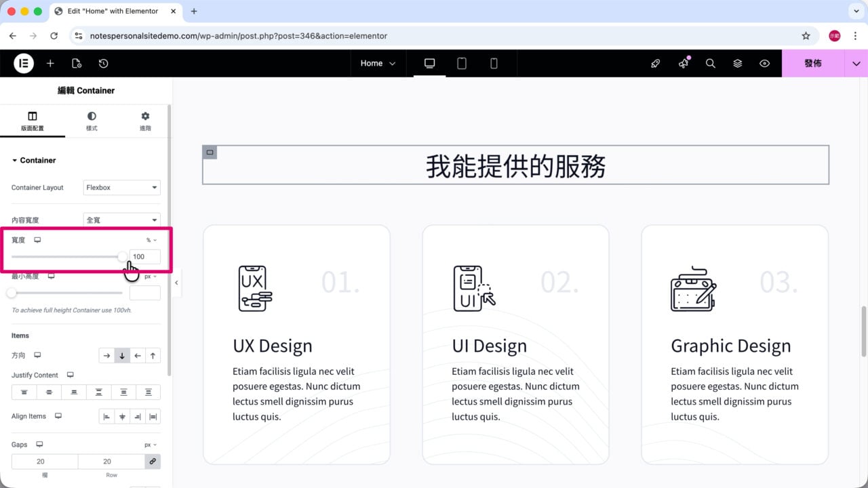
Task: Click the 最小高度 slider handle
Action: pyautogui.click(x=12, y=293)
